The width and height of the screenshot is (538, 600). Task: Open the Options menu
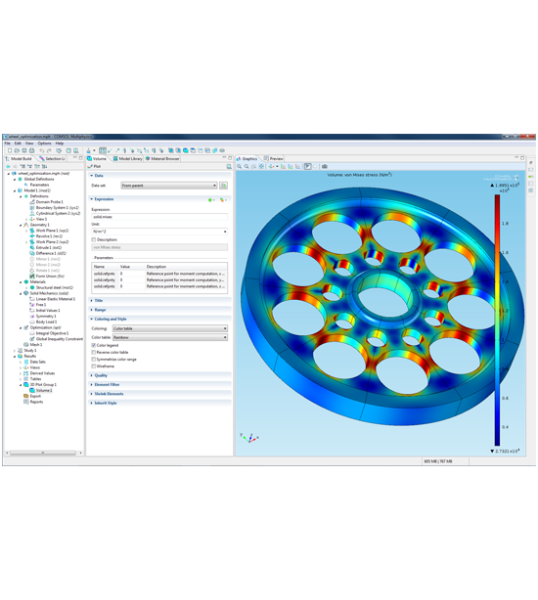(44, 143)
